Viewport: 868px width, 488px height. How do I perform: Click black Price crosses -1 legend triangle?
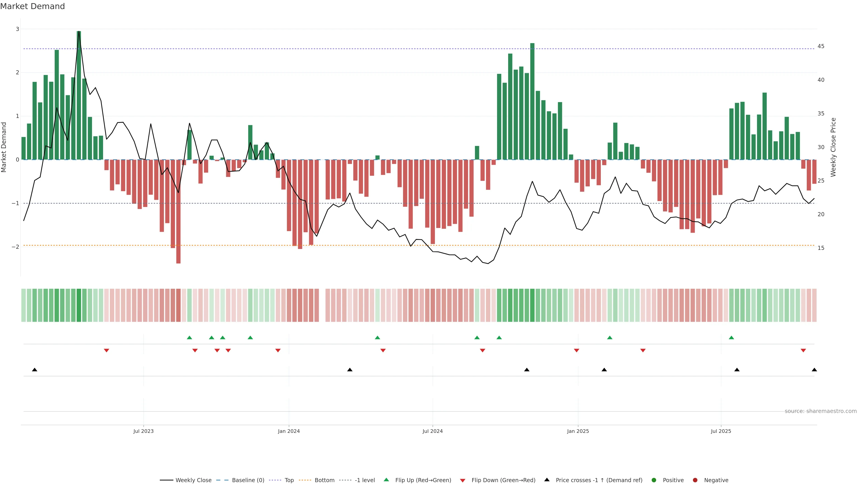tap(547, 480)
